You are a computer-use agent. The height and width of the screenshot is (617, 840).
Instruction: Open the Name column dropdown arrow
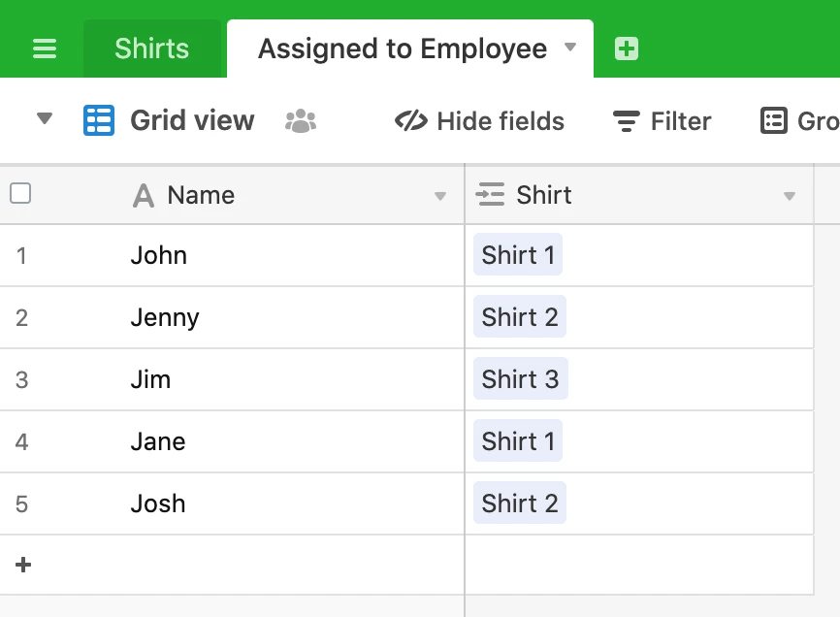coord(440,196)
